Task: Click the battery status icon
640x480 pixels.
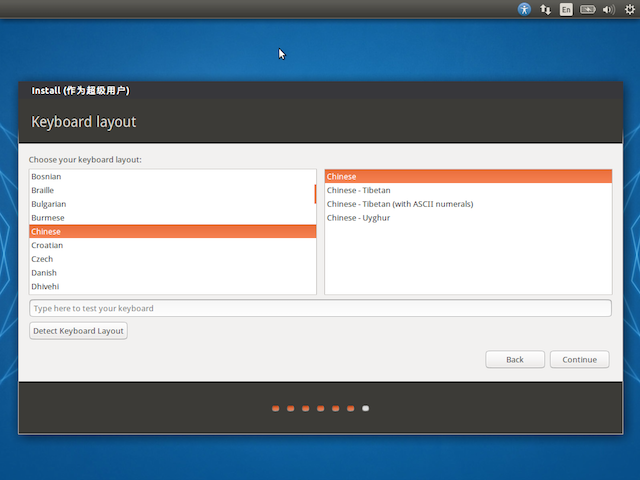Action: (x=588, y=9)
